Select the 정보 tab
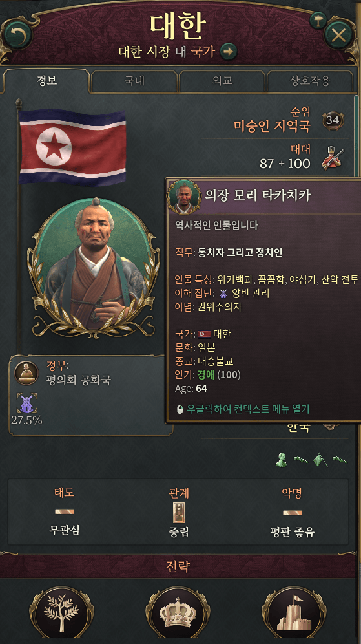Viewport: 361px width, 644px height. pos(46,80)
